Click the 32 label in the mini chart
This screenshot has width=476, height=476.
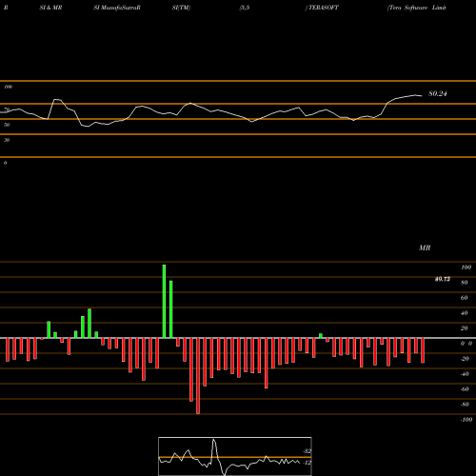[307, 451]
